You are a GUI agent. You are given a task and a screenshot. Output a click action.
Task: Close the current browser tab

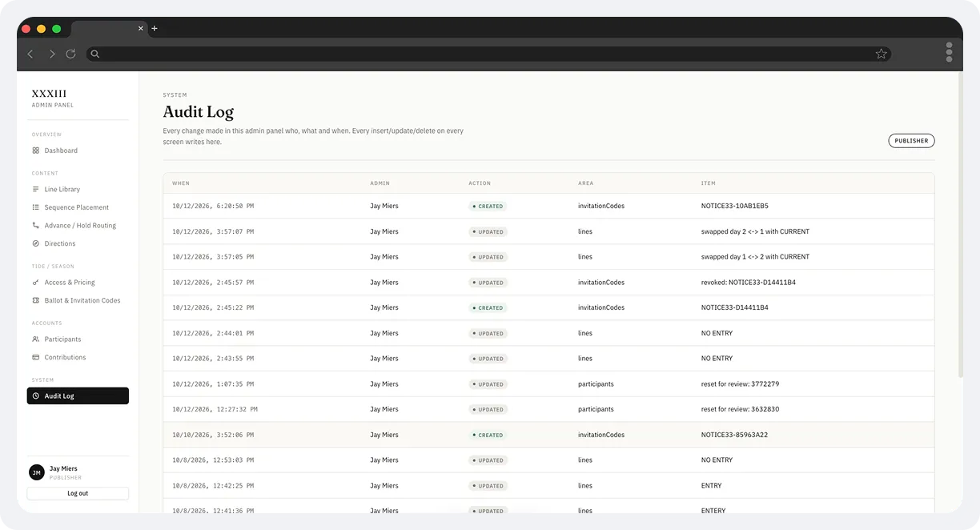coord(141,29)
